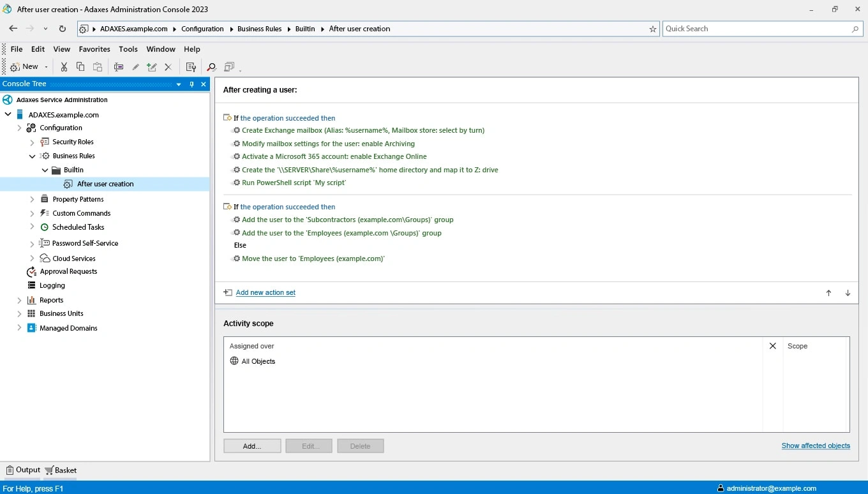
Task: Open the Tools menu
Action: click(128, 49)
